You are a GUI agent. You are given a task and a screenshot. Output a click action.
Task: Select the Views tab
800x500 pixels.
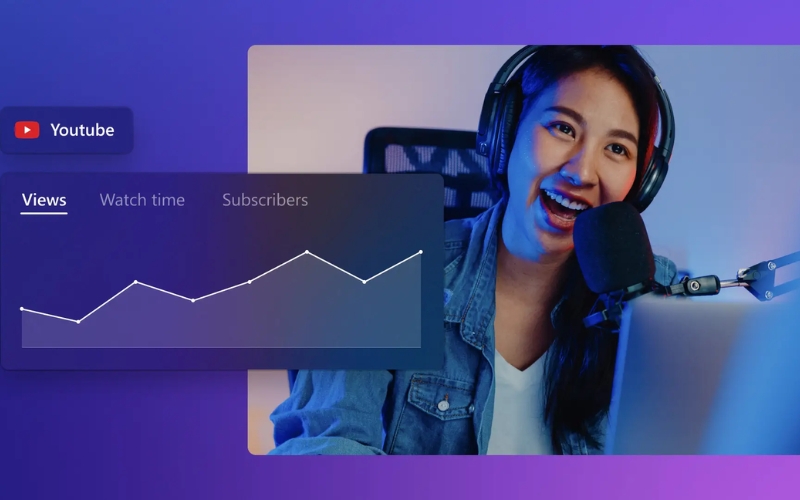tap(44, 200)
